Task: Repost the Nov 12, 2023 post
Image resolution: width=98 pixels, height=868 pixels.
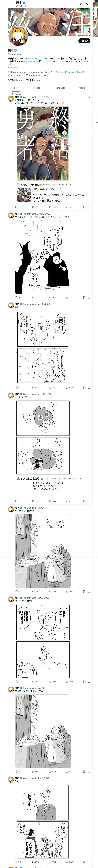Action: (33, 388)
